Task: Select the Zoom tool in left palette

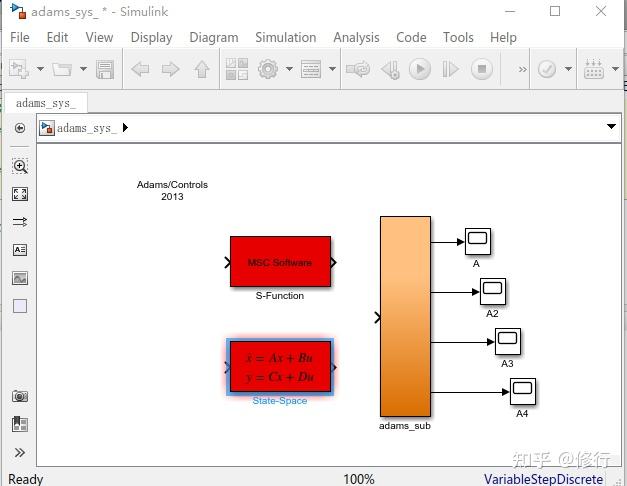Action: pos(20,166)
